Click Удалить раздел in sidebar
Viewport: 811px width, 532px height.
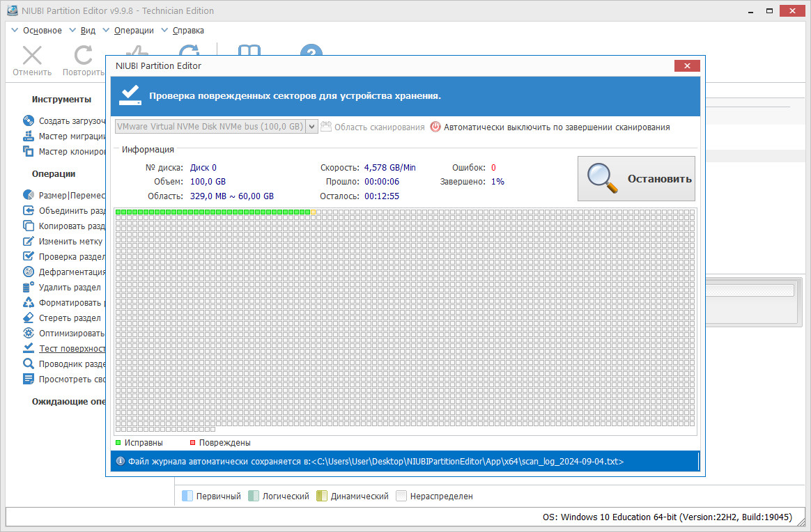click(69, 288)
